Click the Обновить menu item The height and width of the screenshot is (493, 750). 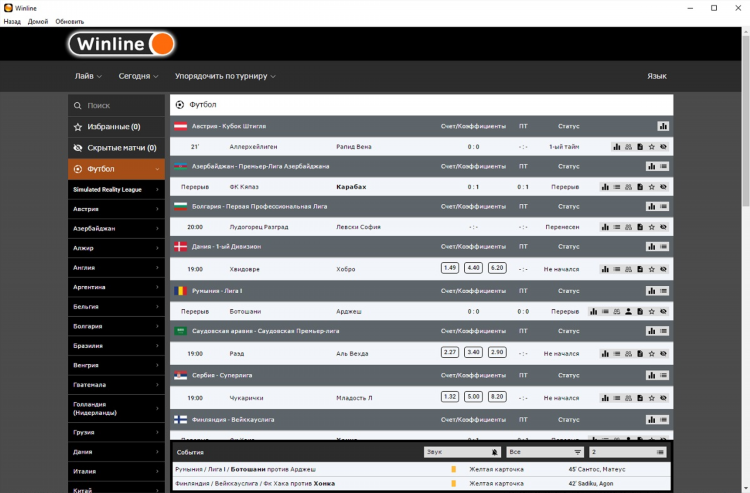click(69, 22)
